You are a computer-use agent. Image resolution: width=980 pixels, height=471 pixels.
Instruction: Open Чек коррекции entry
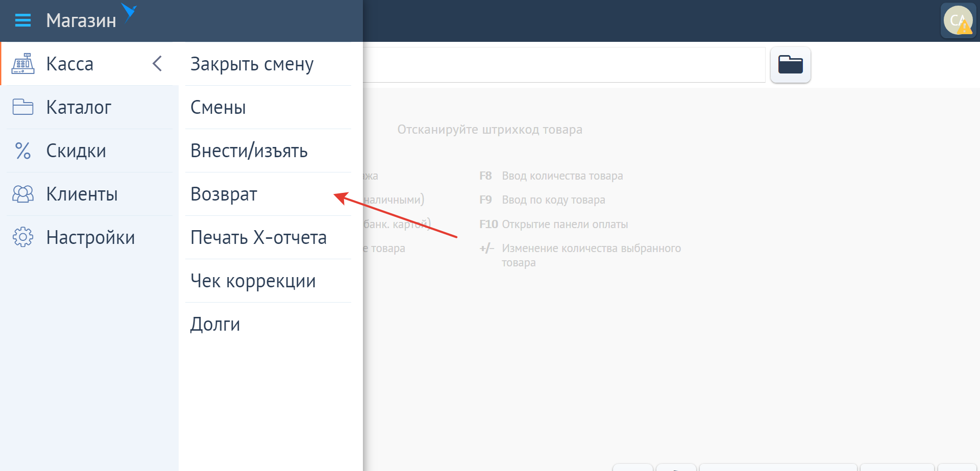click(268, 281)
